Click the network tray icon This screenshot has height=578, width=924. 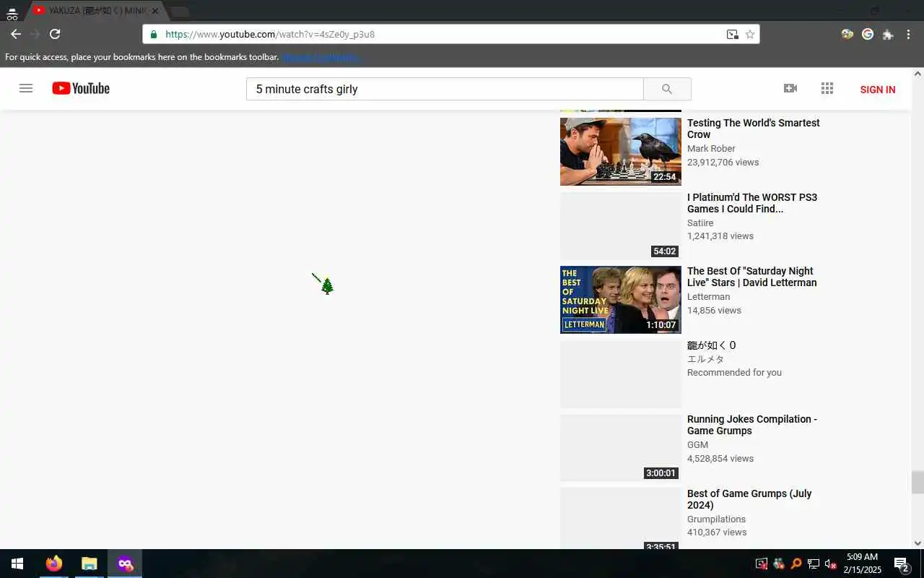[814, 564]
